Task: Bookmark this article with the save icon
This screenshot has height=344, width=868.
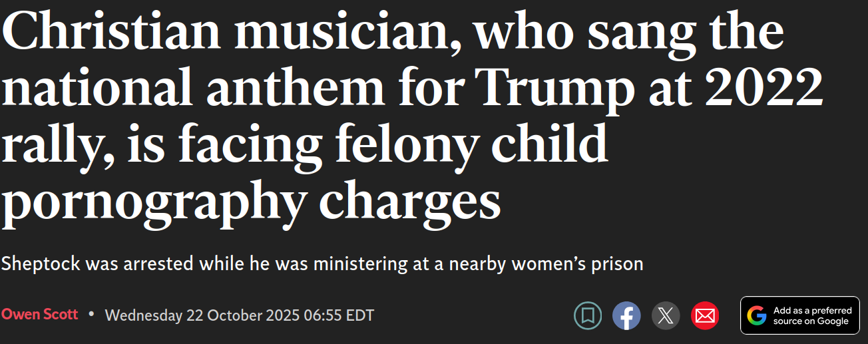Action: click(x=588, y=315)
